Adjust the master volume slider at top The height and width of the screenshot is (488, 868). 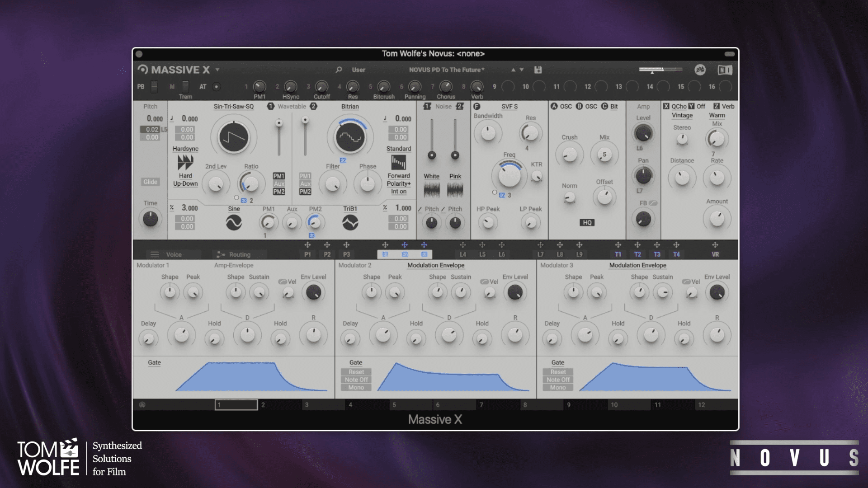click(x=660, y=70)
